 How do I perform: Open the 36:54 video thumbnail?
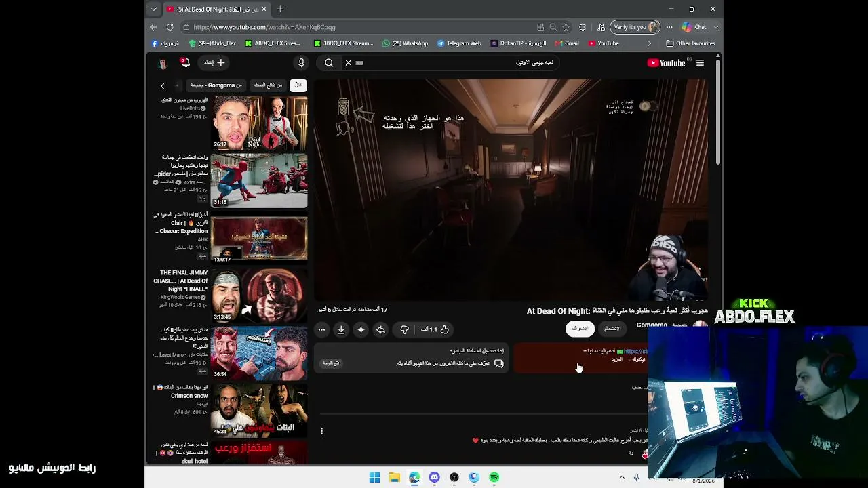[259, 352]
